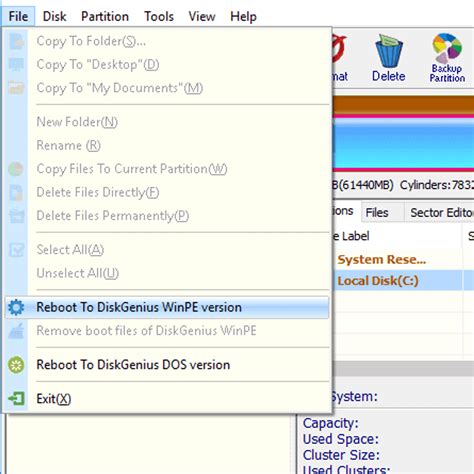Open the Help menu
The image size is (474, 474).
click(x=243, y=16)
